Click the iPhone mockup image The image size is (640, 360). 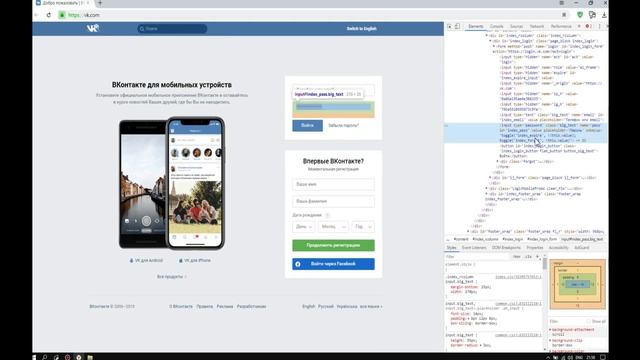[195, 183]
